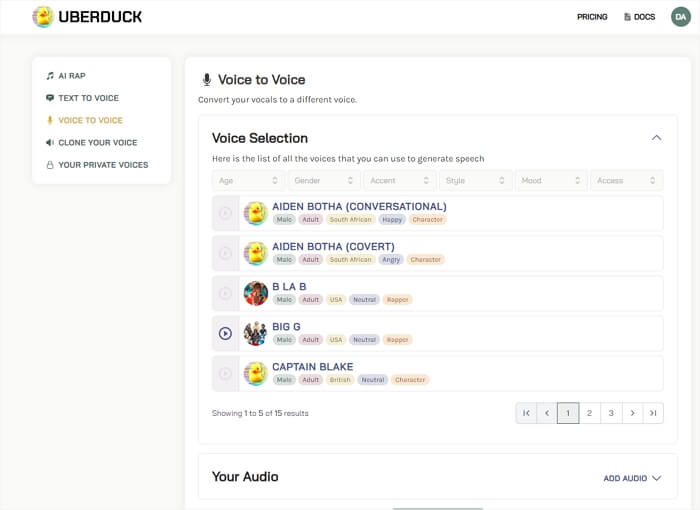The width and height of the screenshot is (700, 510).
Task: Select the B LA B voice name
Action: (289, 287)
